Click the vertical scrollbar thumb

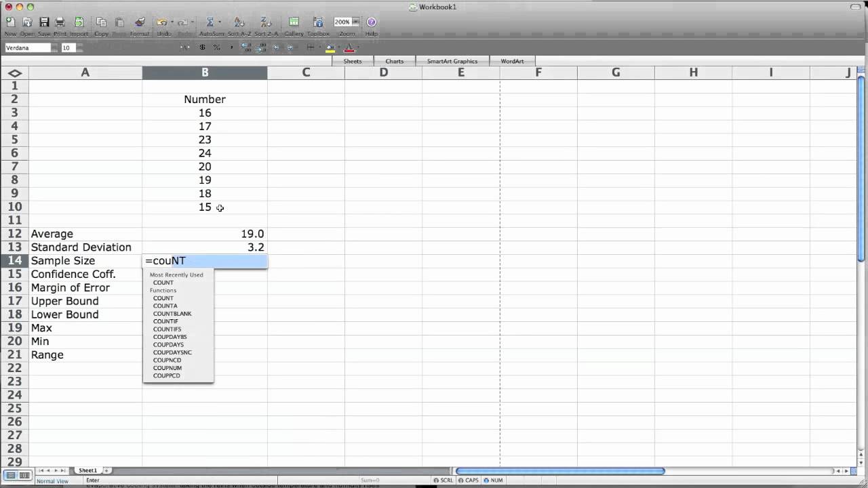tap(862, 169)
